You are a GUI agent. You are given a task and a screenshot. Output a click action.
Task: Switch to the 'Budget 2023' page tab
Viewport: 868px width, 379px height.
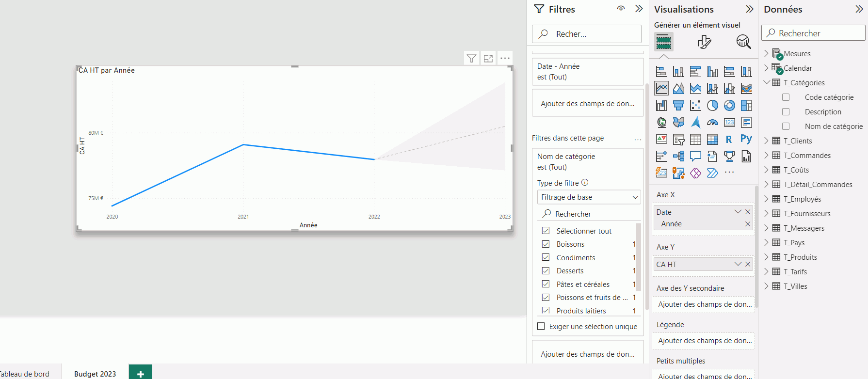pyautogui.click(x=95, y=374)
